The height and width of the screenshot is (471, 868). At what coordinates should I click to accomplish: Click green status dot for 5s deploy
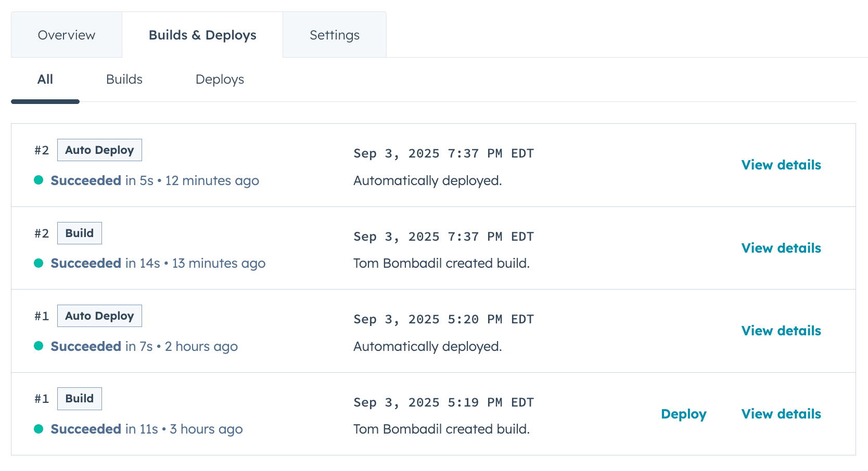click(x=39, y=180)
